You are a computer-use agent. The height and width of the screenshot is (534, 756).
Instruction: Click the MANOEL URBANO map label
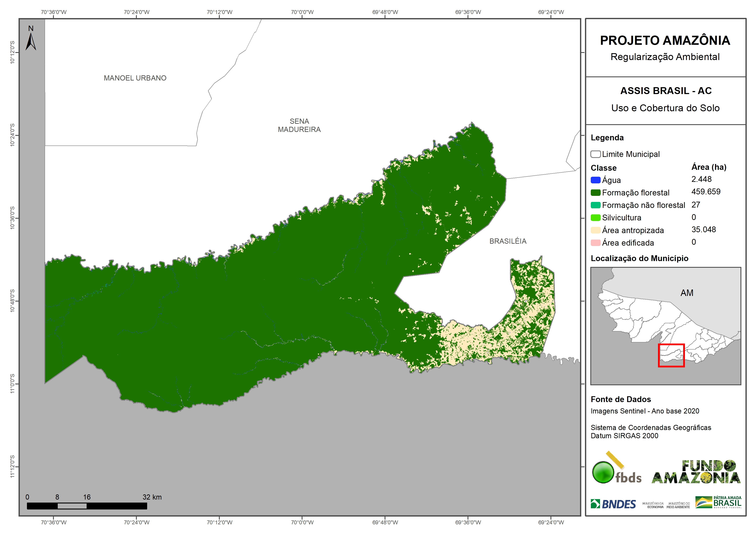135,78
